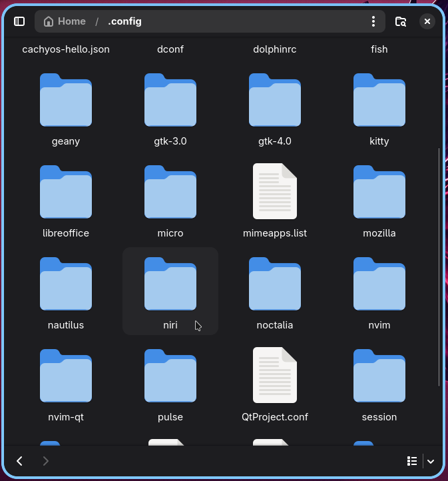Select the session folder icon
The image size is (448, 481).
coord(379,376)
